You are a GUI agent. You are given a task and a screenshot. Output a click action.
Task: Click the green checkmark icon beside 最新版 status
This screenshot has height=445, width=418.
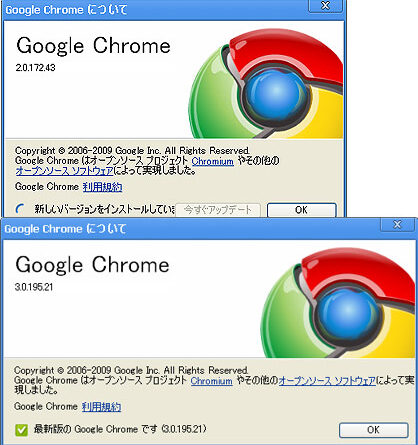coord(21,429)
